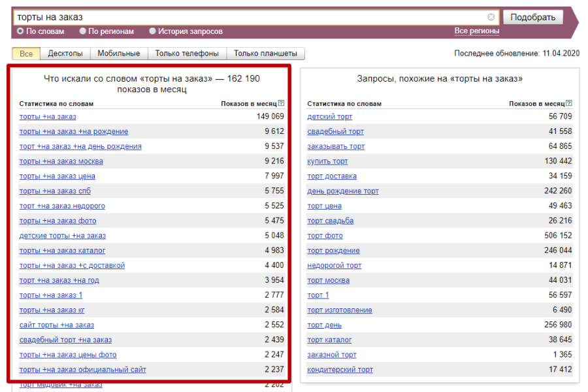Open the 'свадебный торт +на заказ' link
Image resolution: width=588 pixels, height=392 pixels.
click(65, 340)
